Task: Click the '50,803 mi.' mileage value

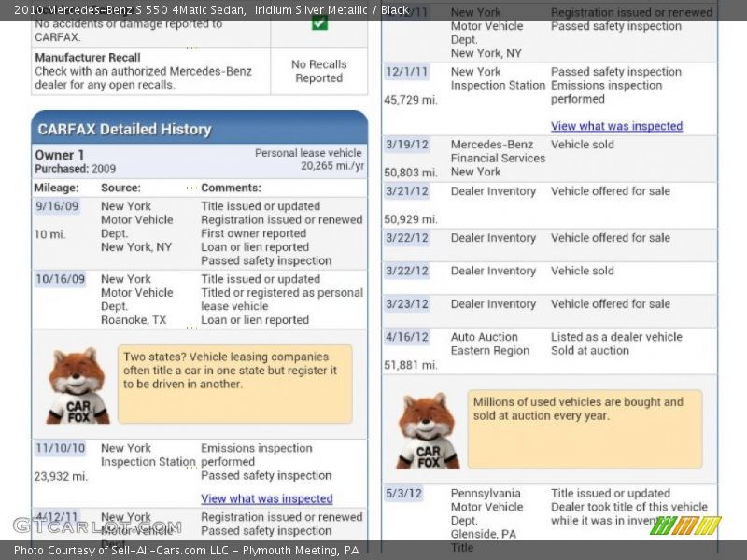Action: coord(411,173)
